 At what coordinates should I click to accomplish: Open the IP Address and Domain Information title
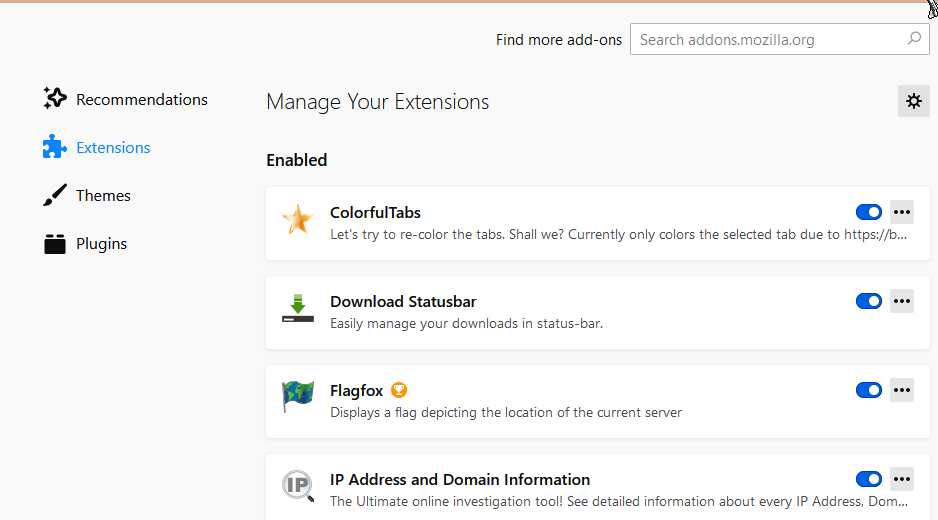[460, 479]
